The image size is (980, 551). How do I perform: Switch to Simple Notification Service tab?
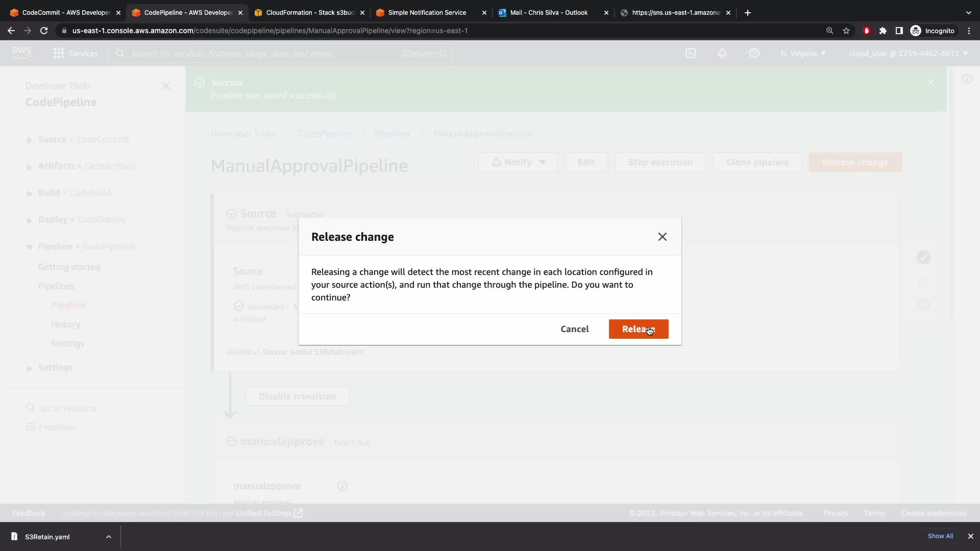coord(427,13)
